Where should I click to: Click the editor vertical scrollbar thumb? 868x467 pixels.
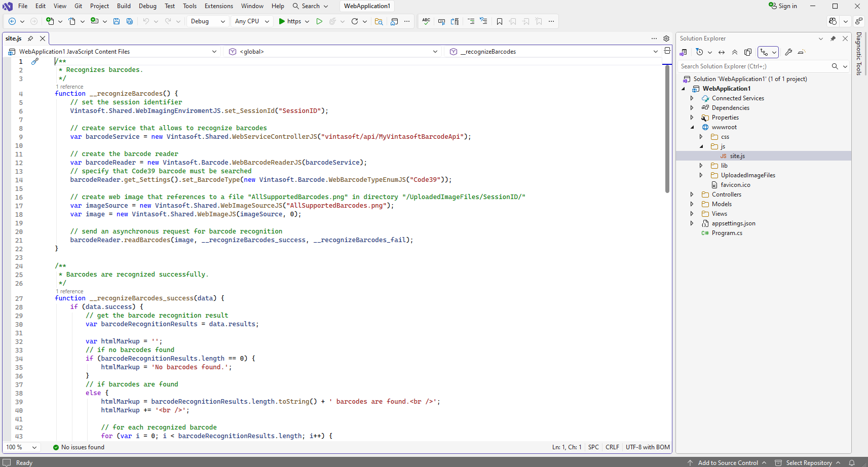click(667, 129)
